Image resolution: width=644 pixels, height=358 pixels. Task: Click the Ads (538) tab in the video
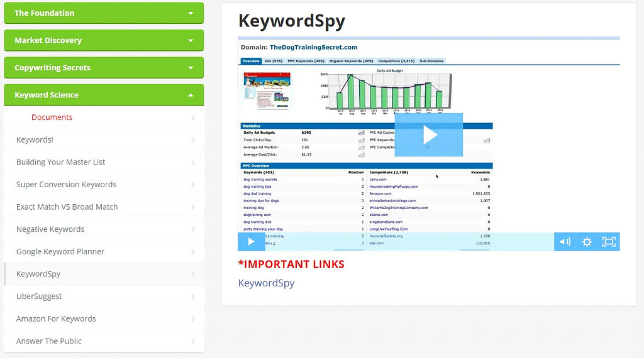(x=274, y=61)
